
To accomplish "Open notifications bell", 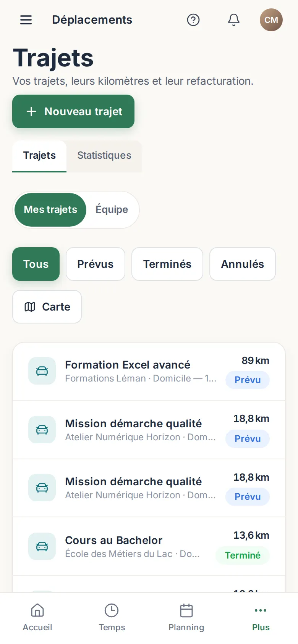I will pyautogui.click(x=234, y=20).
